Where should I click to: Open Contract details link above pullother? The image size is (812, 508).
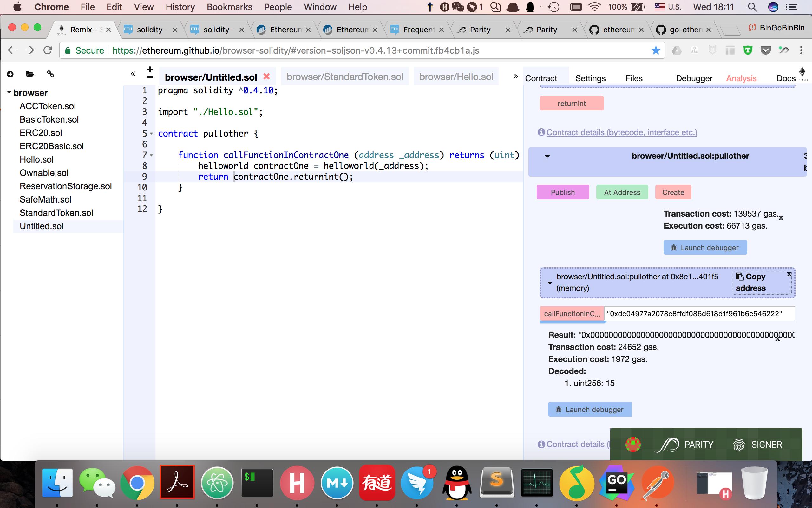tap(621, 132)
